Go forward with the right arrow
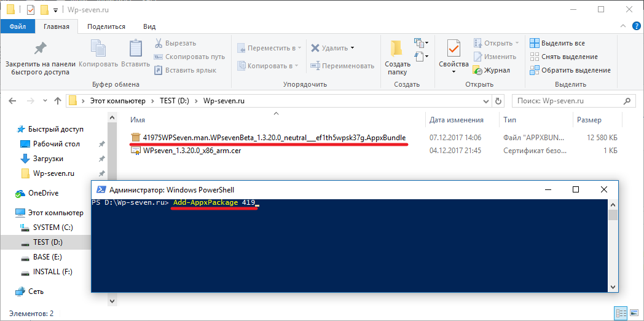 click(30, 101)
